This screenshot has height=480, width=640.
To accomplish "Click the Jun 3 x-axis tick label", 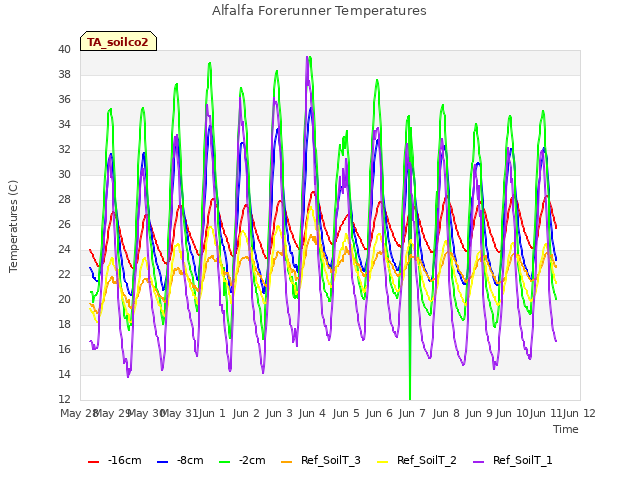I will [279, 413].
